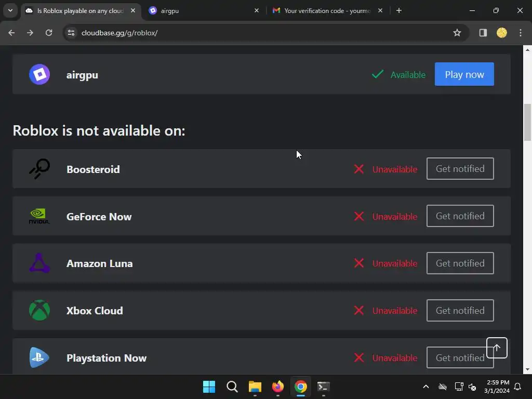Viewport: 532px width, 399px height.
Task: Click the green Available status text
Action: click(x=408, y=75)
